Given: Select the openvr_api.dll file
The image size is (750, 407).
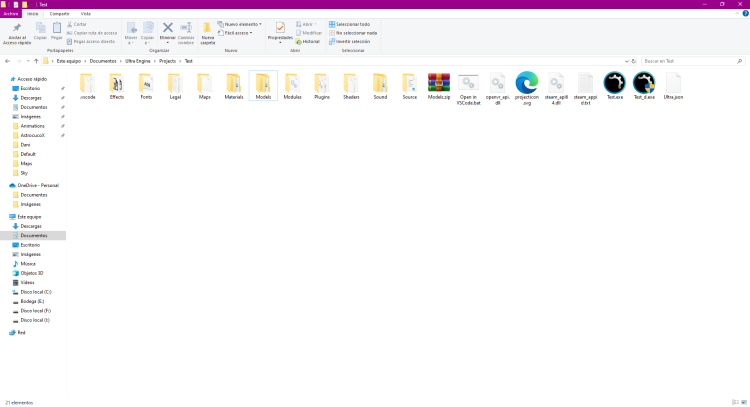Looking at the screenshot, I should [497, 89].
